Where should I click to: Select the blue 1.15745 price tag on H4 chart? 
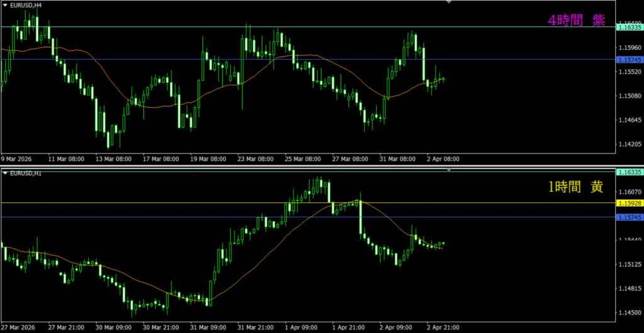tap(629, 60)
